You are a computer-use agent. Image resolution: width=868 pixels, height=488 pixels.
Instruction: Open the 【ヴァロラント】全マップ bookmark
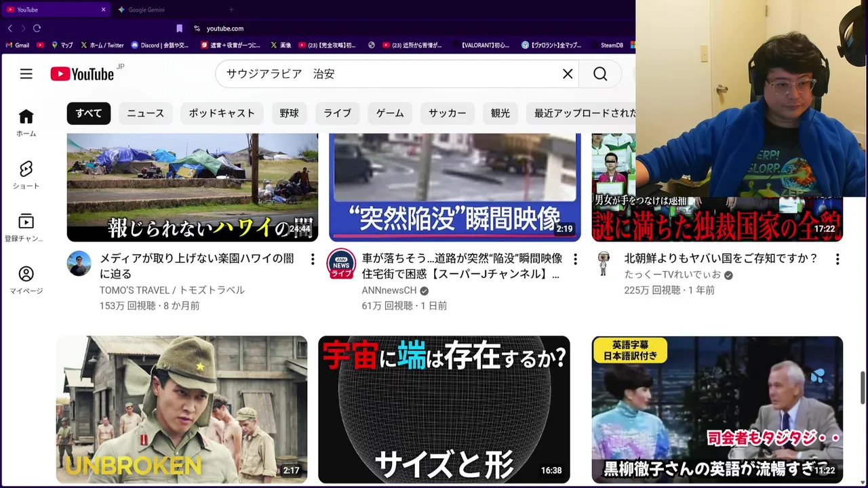coord(552,45)
